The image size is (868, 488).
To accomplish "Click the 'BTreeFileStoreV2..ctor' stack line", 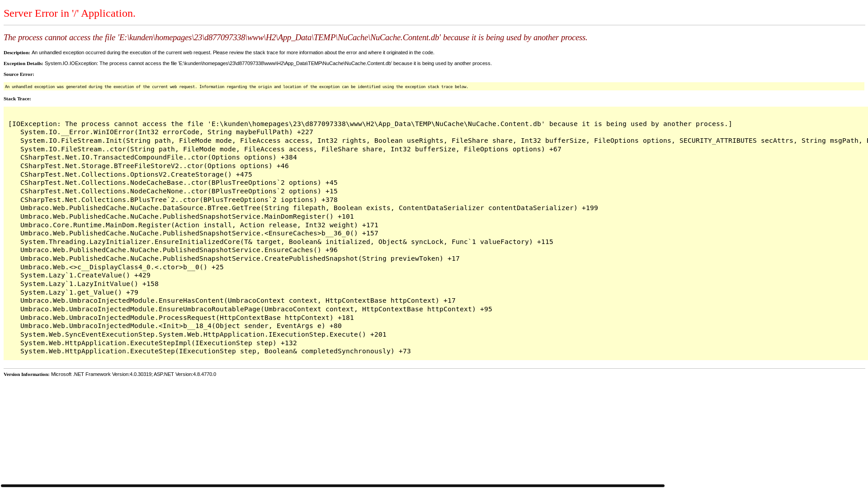I will [x=155, y=166].
